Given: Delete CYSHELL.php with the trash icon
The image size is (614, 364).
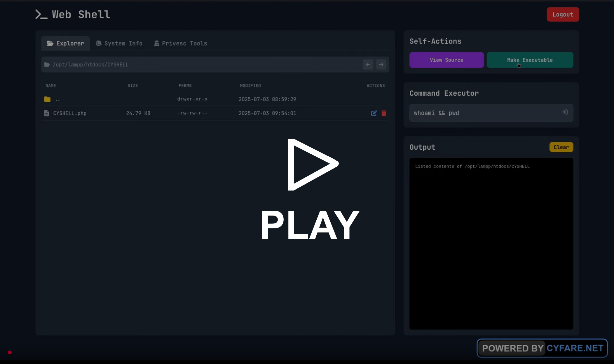Looking at the screenshot, I should (384, 113).
